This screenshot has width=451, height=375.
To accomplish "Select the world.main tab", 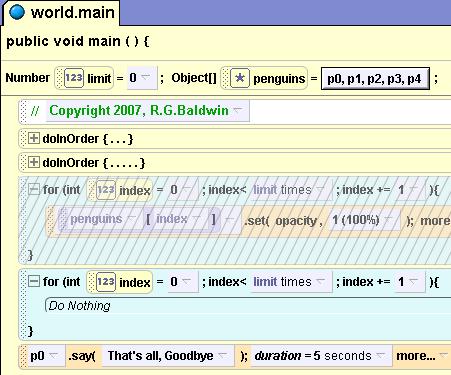I will pos(61,13).
